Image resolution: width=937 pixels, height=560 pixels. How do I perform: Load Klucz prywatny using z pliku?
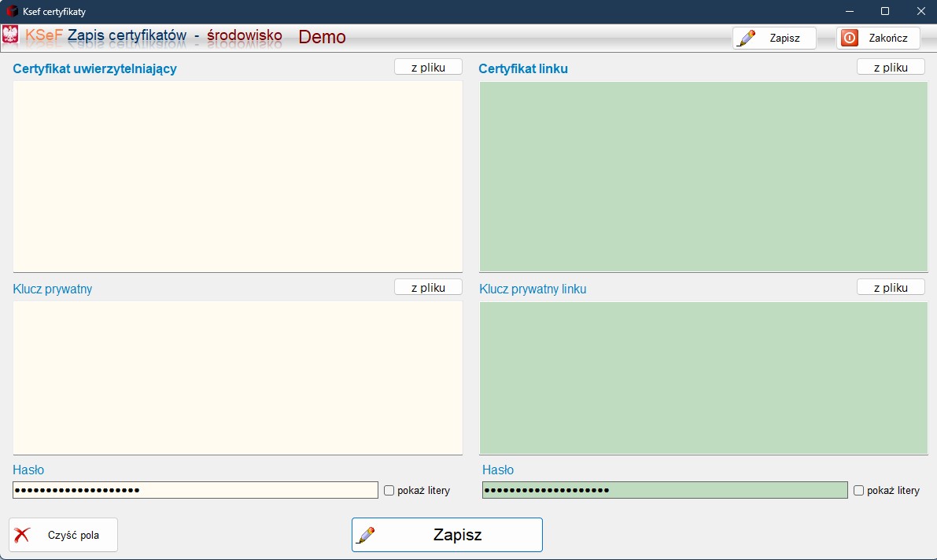point(428,288)
